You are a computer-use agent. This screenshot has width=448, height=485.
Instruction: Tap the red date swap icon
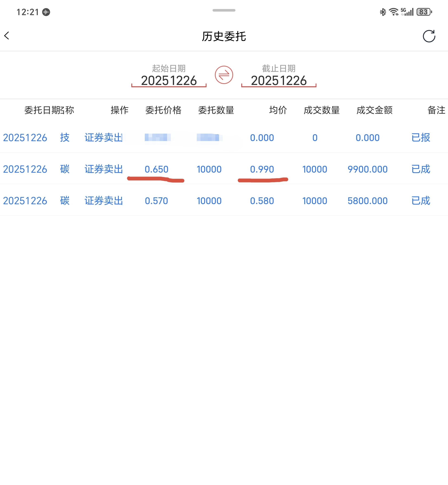(x=224, y=75)
